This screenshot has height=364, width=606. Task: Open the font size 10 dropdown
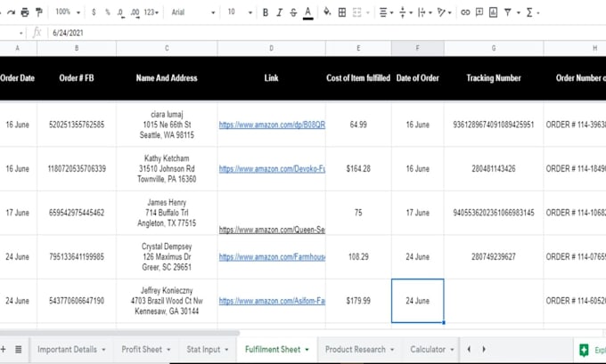pyautogui.click(x=239, y=12)
